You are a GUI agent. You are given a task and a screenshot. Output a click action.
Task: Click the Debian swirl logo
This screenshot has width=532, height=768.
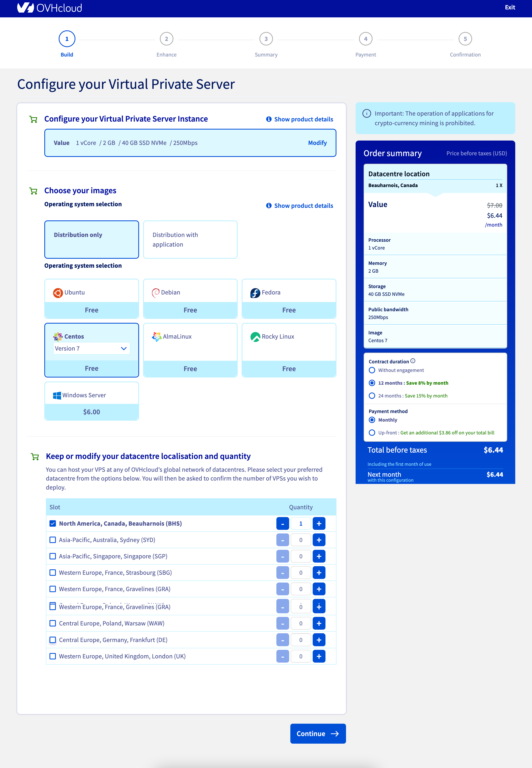[155, 293]
